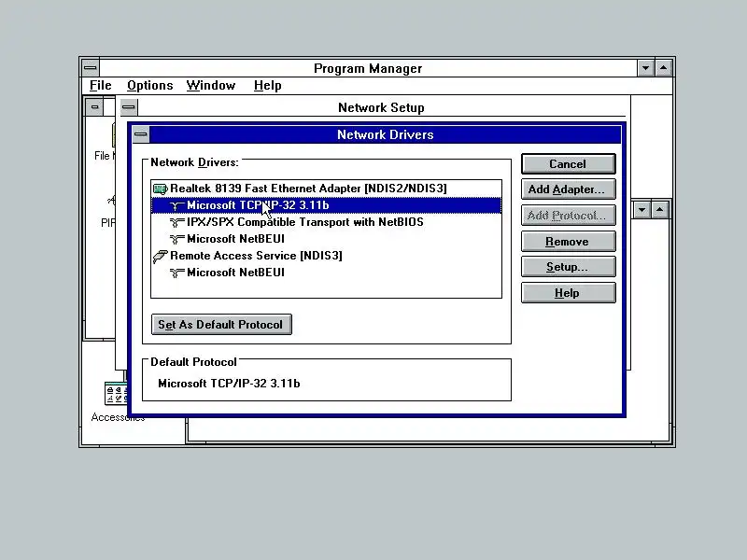Viewport: 747px width, 560px height.
Task: Open the Window menu in Program Manager
Action: click(211, 86)
